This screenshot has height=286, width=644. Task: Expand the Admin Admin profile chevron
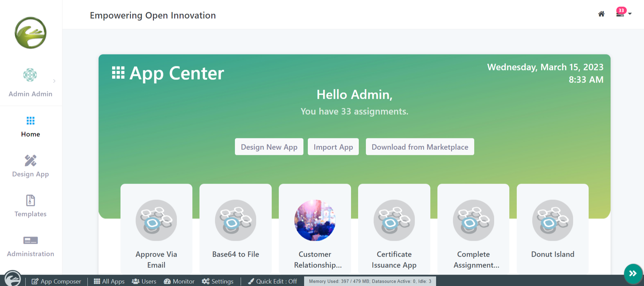point(54,81)
